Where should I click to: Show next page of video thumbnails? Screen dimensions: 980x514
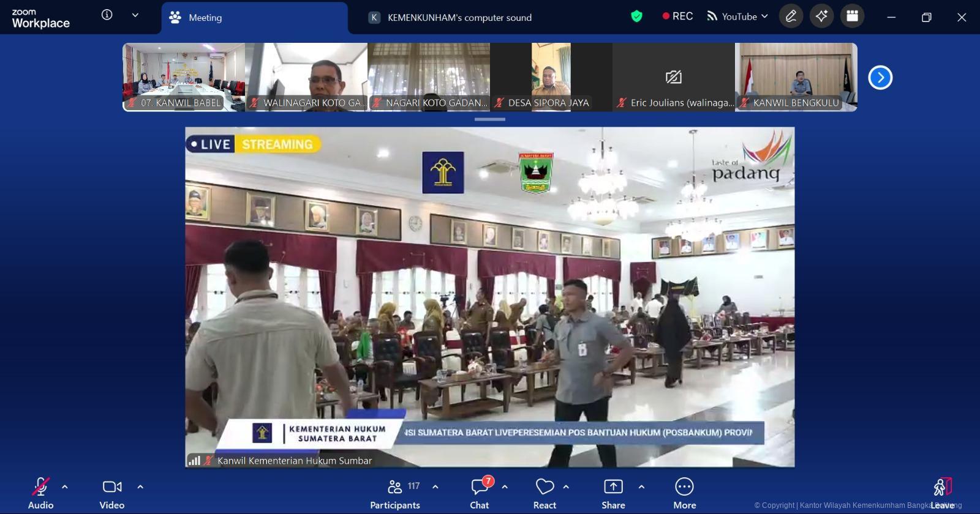pyautogui.click(x=880, y=78)
